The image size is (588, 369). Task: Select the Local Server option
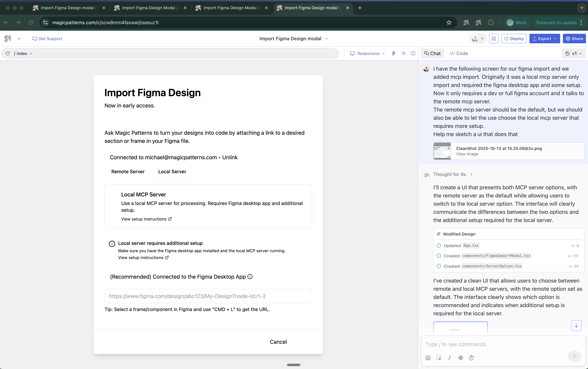(x=172, y=171)
